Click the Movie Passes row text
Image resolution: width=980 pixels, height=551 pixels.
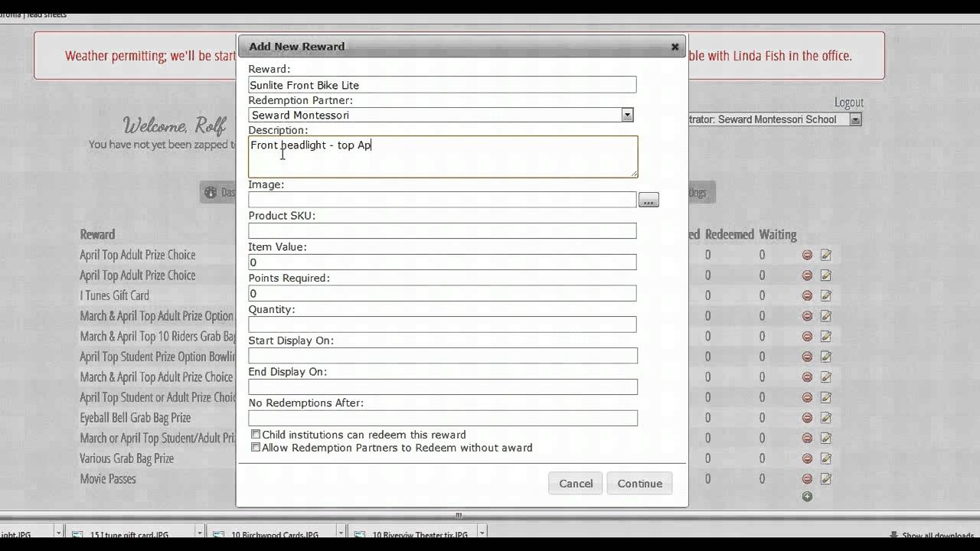click(x=108, y=479)
